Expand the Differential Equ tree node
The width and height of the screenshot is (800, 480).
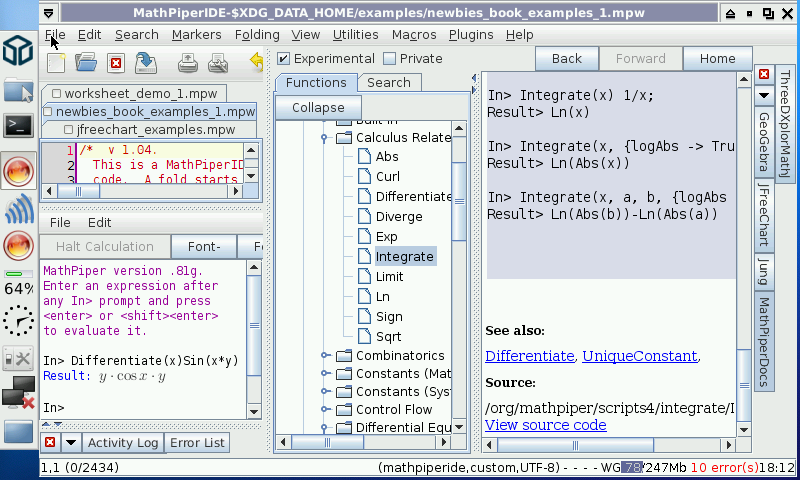pos(323,427)
